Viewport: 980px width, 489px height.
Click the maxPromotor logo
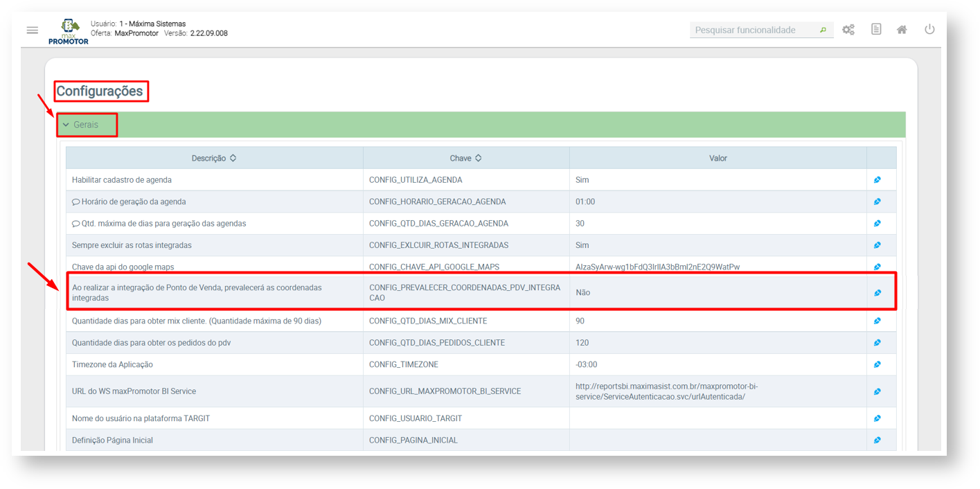coord(69,32)
